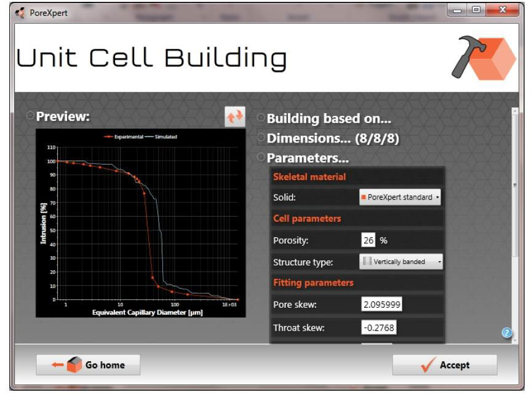This screenshot has width=532, height=395.
Task: Open the Solid material dropdown
Action: pyautogui.click(x=400, y=197)
